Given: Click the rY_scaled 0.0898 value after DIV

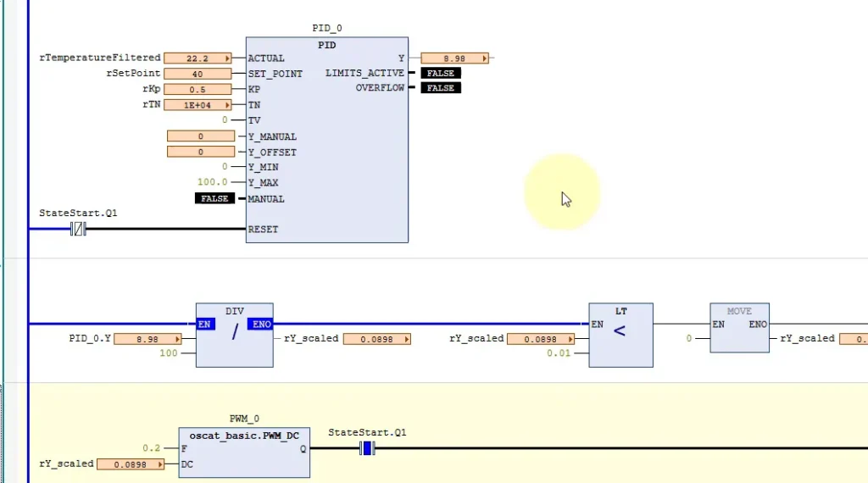Looking at the screenshot, I should tap(377, 339).
